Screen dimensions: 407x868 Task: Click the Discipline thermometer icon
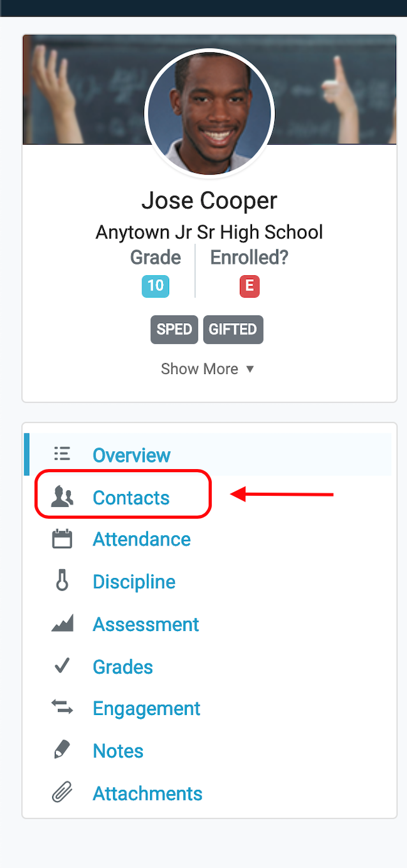tap(62, 581)
